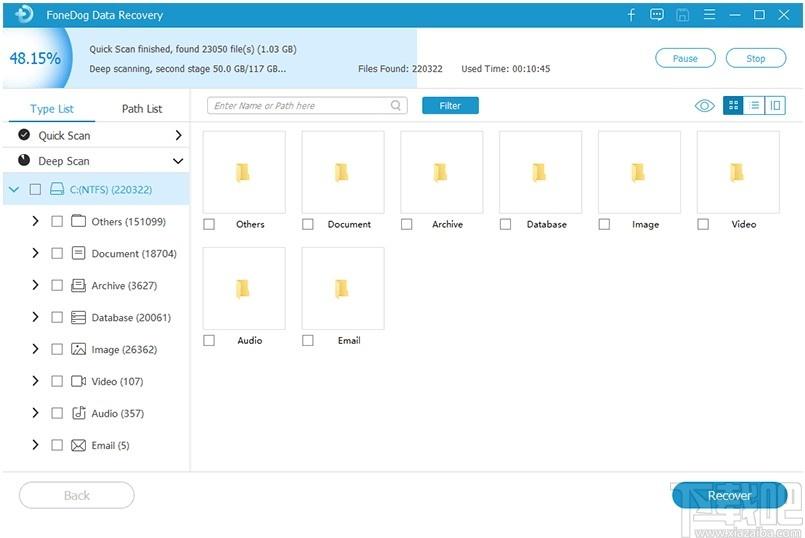
Task: Check the Video (107) checkbox in the tree
Action: pyautogui.click(x=57, y=381)
